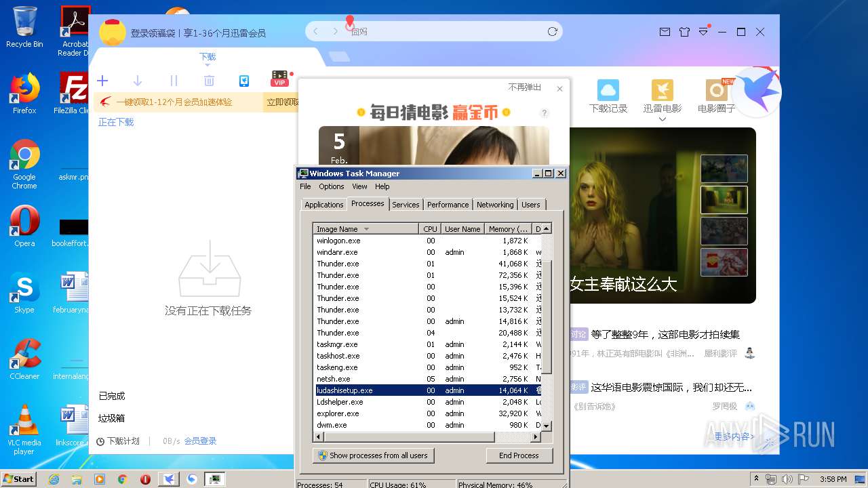Click 立即领取 button in banner

(282, 102)
